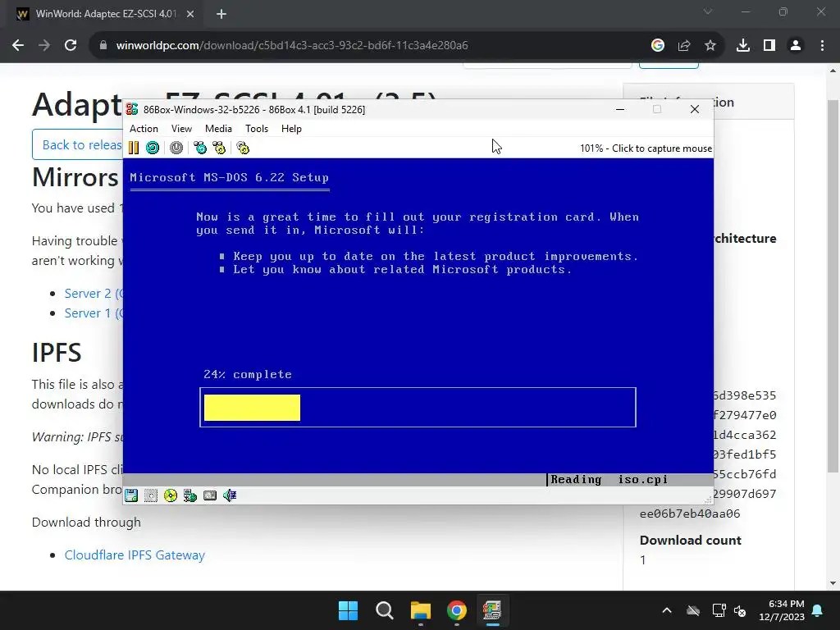Close the WinWorld browser tab
The height and width of the screenshot is (630, 840).
coord(190,14)
